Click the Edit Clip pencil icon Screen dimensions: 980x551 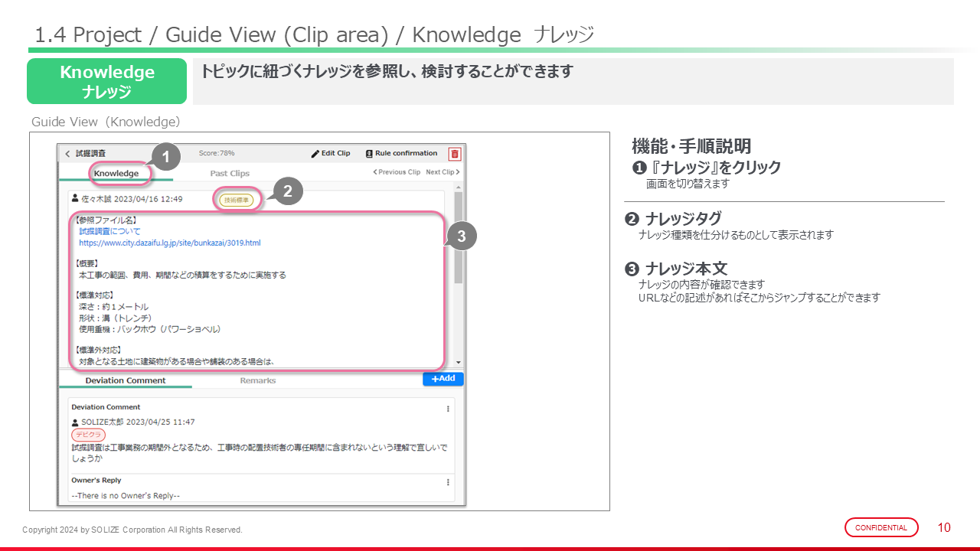(x=315, y=154)
